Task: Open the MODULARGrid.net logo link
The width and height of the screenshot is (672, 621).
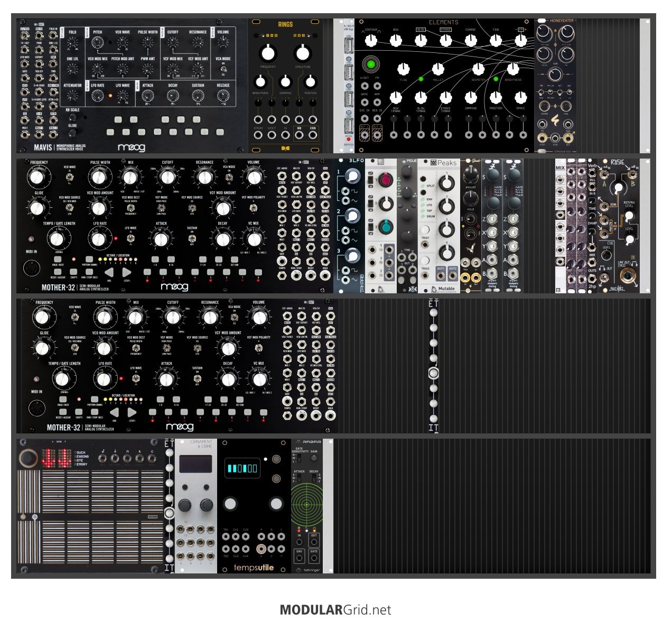Action: [335, 610]
